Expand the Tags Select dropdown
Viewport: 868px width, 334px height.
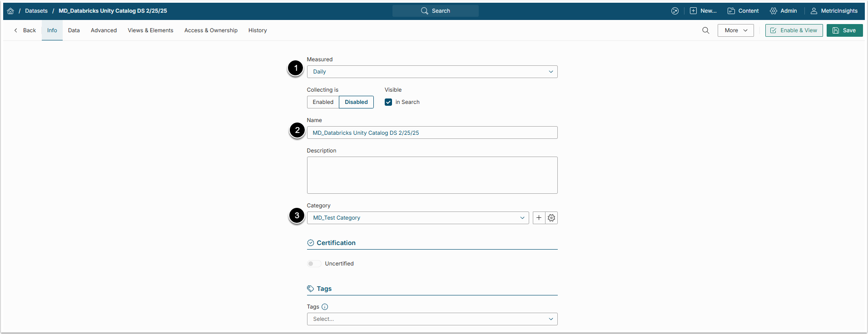pos(432,319)
